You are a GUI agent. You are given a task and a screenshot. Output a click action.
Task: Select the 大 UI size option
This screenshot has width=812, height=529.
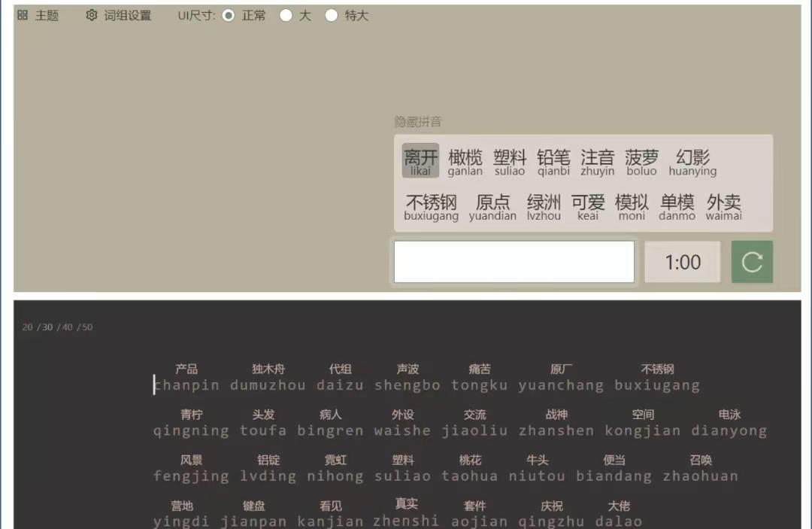286,15
